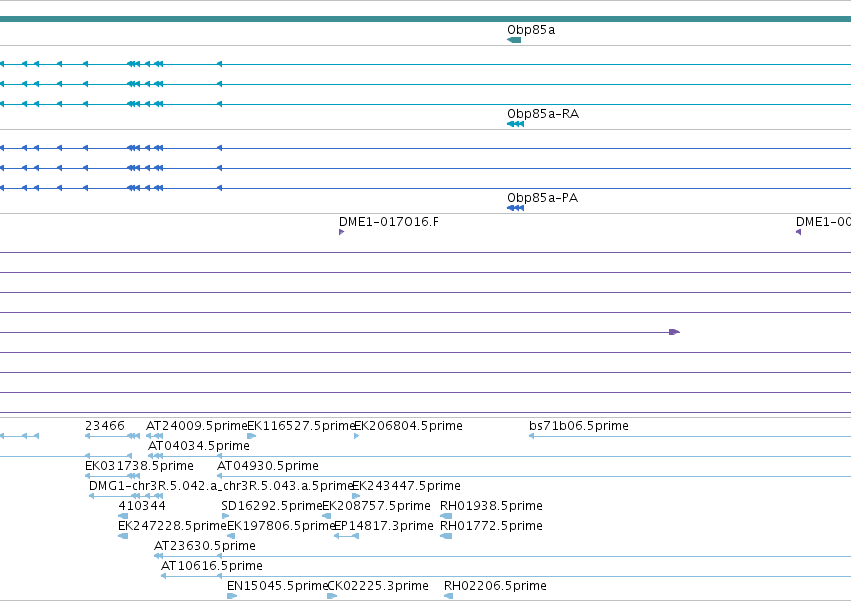Viewport: 851px width, 601px height.
Task: Click the Obp85a-PA protein glyph
Action: coord(516,208)
